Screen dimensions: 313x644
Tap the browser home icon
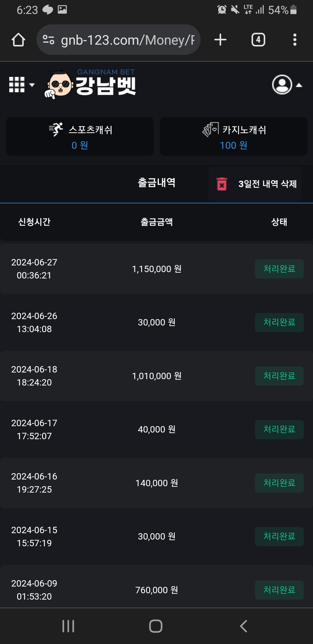tap(18, 40)
